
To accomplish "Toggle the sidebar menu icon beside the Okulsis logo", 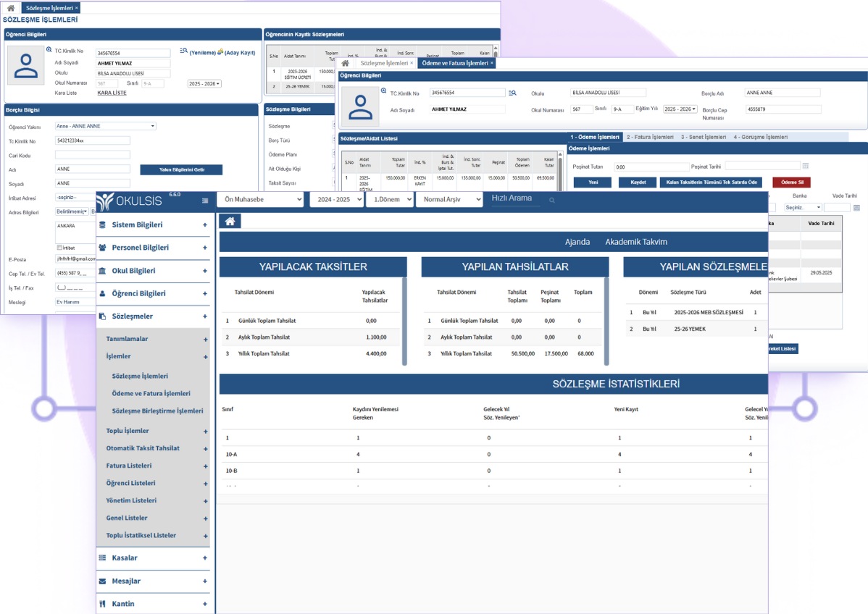I will click(205, 201).
